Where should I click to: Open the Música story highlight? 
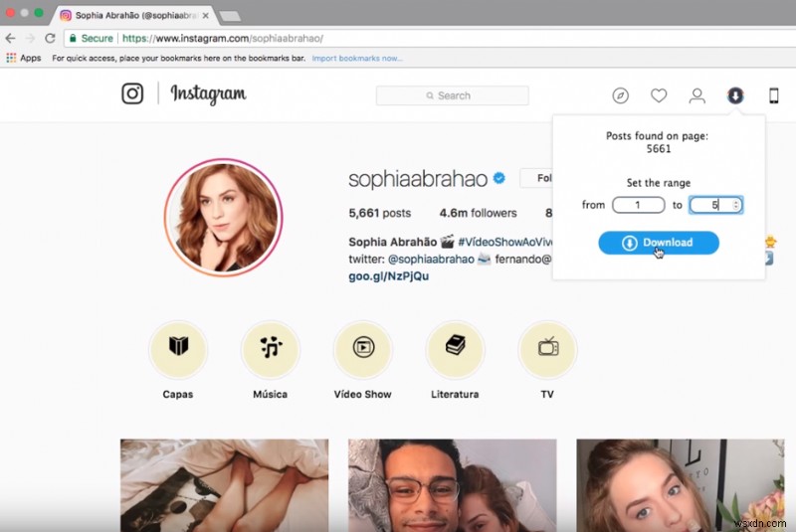[x=271, y=349]
